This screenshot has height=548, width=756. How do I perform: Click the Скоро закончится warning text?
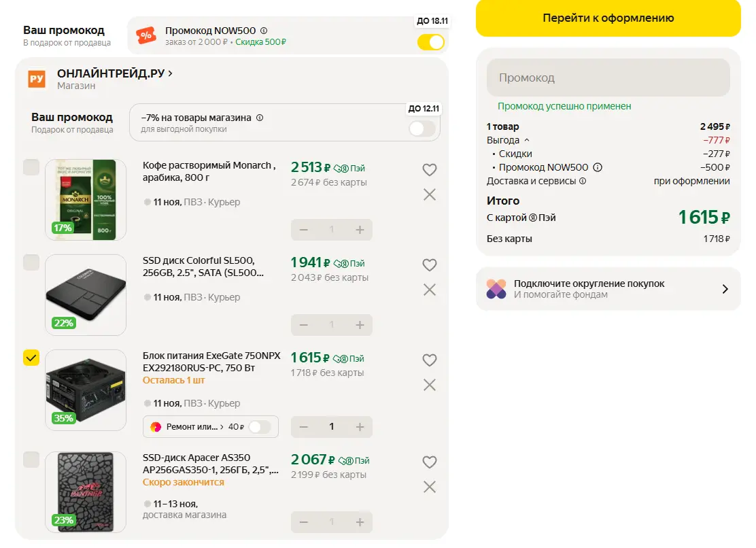point(183,483)
